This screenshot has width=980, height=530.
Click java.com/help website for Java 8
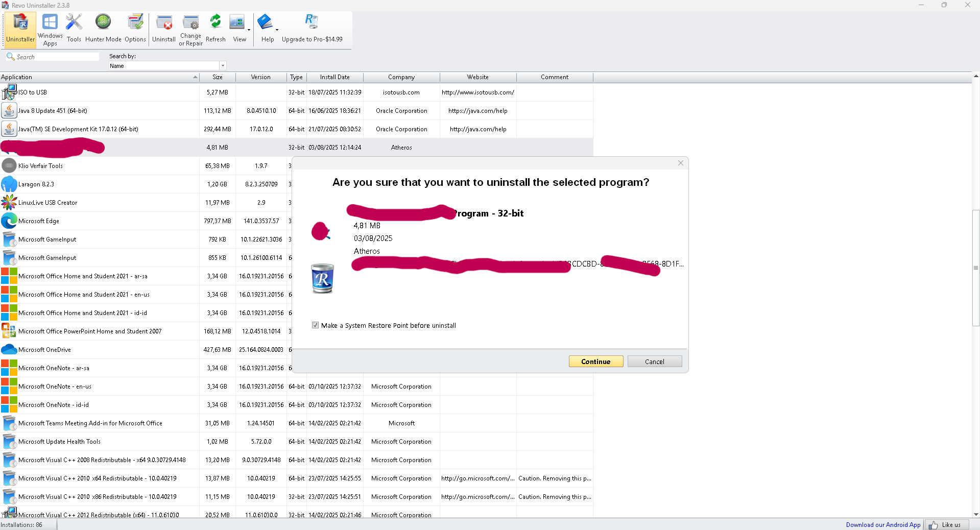click(x=478, y=111)
